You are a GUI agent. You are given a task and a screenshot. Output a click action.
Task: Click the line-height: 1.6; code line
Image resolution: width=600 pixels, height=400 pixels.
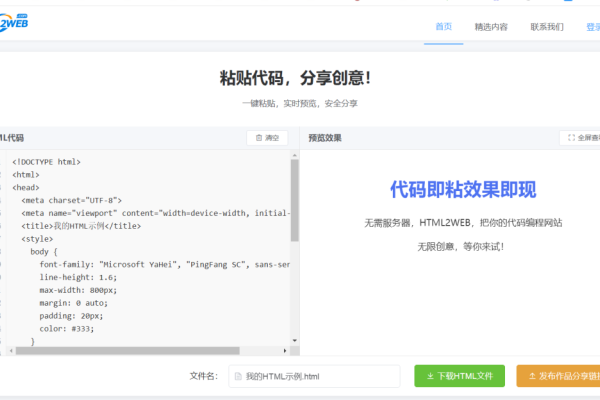(78, 277)
